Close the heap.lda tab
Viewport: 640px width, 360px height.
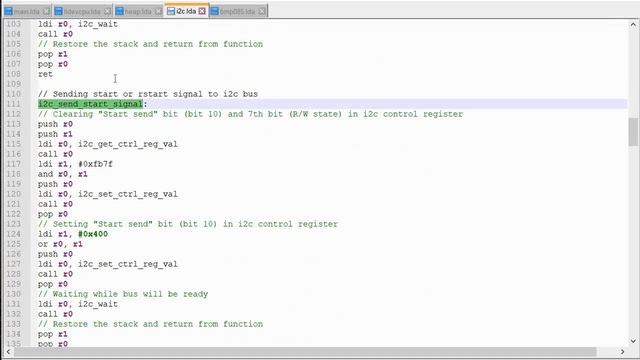158,11
